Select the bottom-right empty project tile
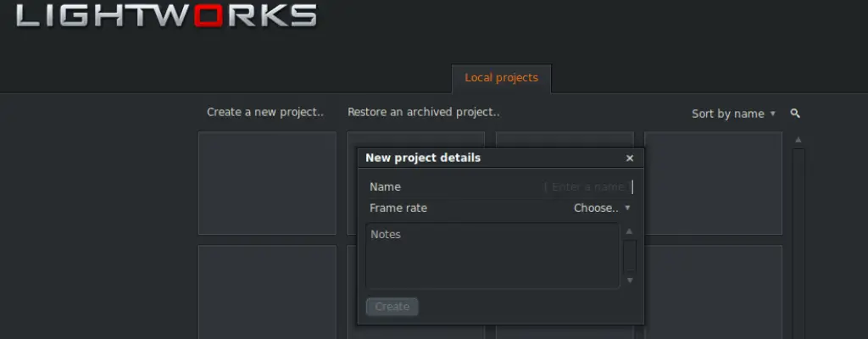The image size is (868, 339). click(x=713, y=292)
